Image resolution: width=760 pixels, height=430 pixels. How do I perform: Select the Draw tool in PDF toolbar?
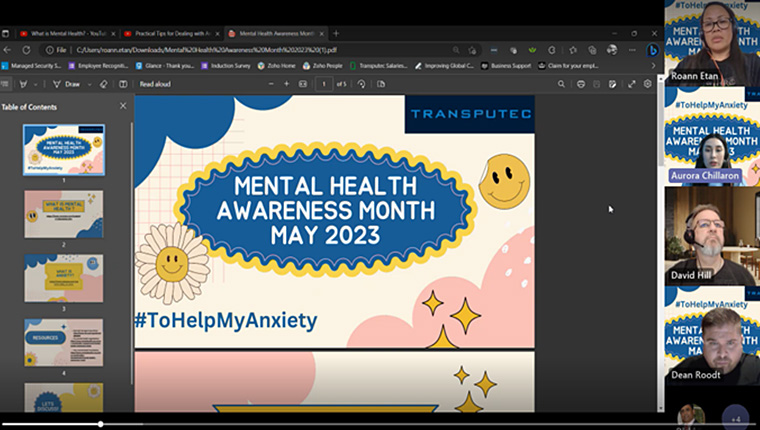[x=68, y=84]
